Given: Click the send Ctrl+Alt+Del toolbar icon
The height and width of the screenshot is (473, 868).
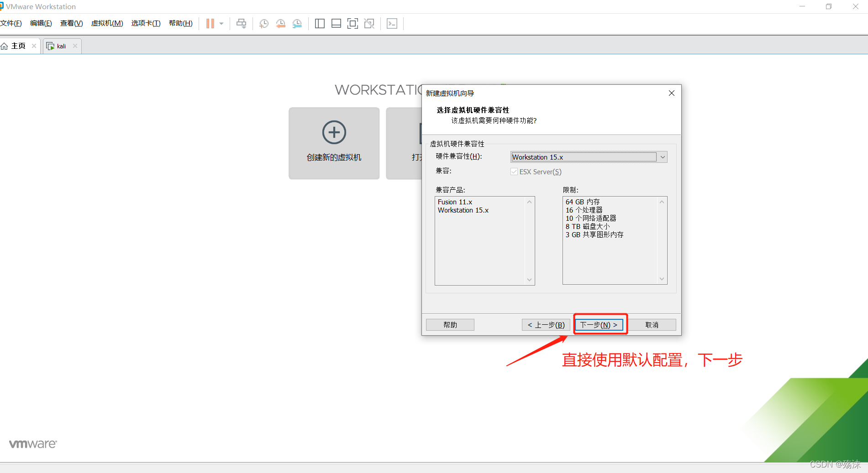Looking at the screenshot, I should pos(241,24).
